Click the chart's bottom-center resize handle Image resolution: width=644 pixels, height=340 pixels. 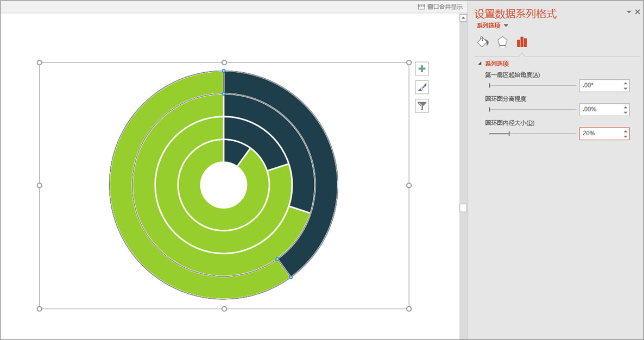[x=224, y=309]
